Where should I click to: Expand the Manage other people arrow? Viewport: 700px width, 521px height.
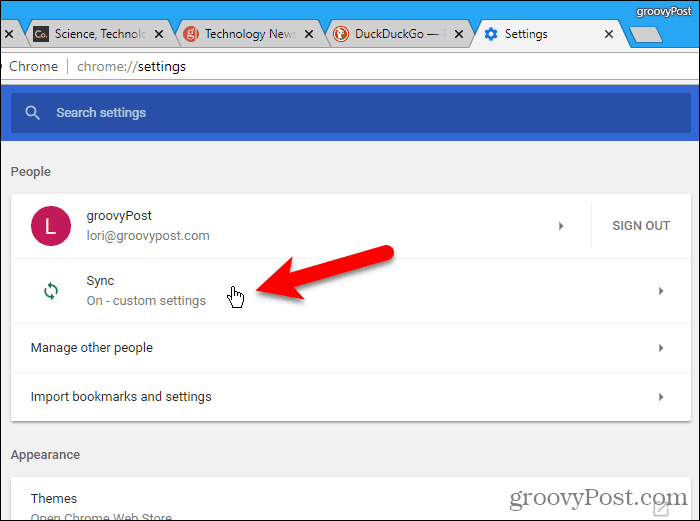pyautogui.click(x=661, y=348)
